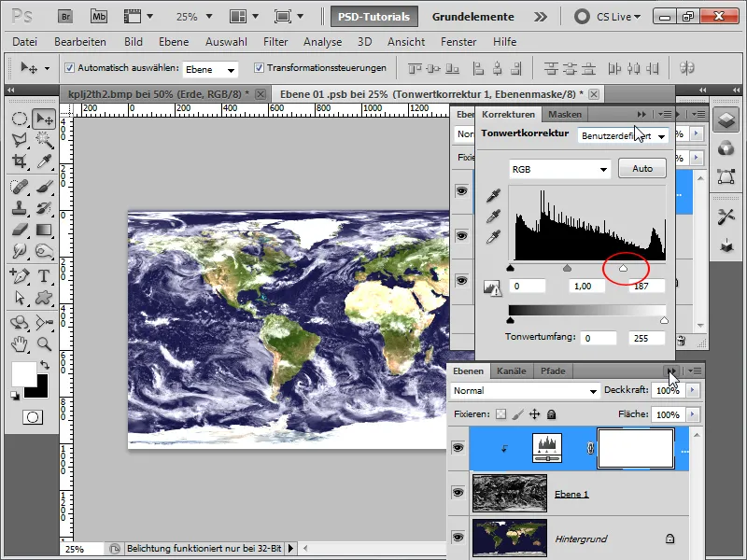Select the Elliptical Marquee tool
The width and height of the screenshot is (747, 560).
19,119
